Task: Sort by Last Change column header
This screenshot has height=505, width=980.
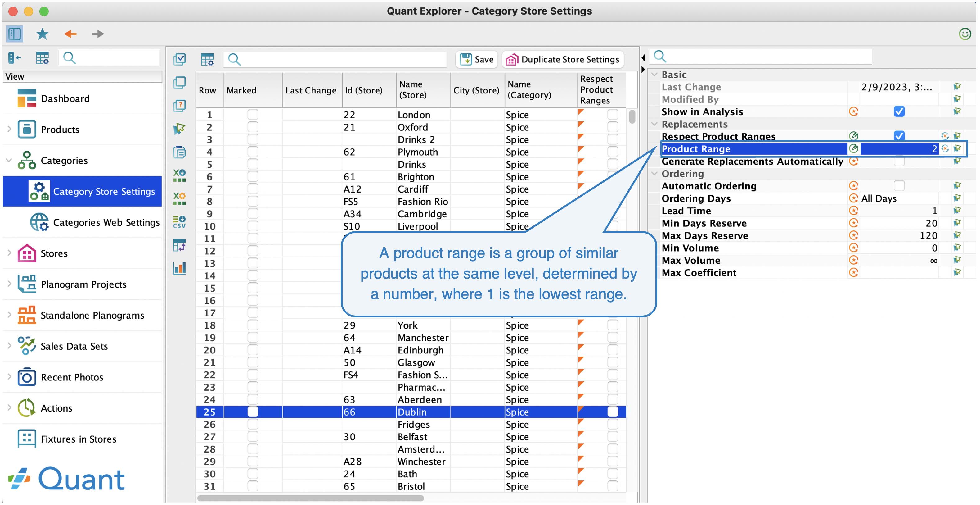Action: point(312,90)
